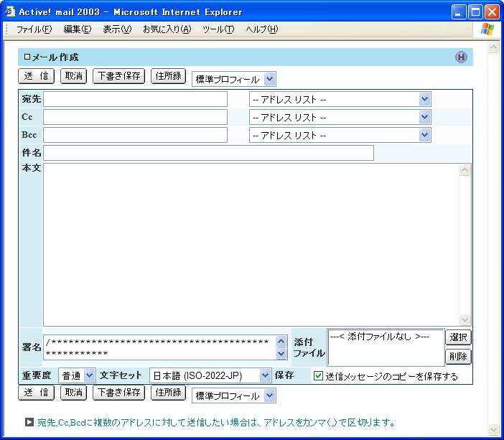Focus the 宛先 recipient input field
The height and width of the screenshot is (440, 504).
(135, 99)
